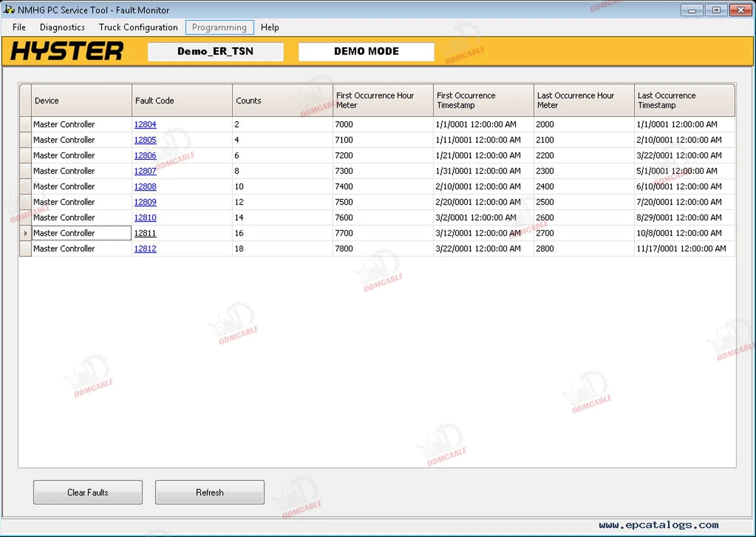The height and width of the screenshot is (537, 756).
Task: Click the forklift app icon in title bar
Action: 9,10
